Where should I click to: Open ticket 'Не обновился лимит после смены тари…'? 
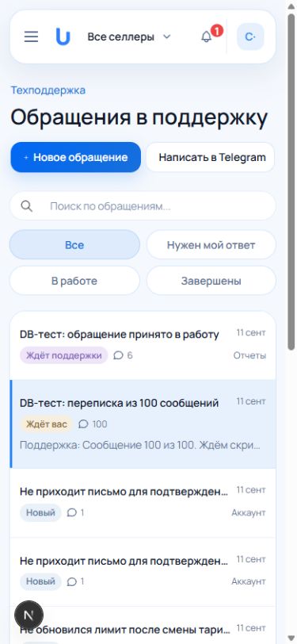click(x=143, y=626)
